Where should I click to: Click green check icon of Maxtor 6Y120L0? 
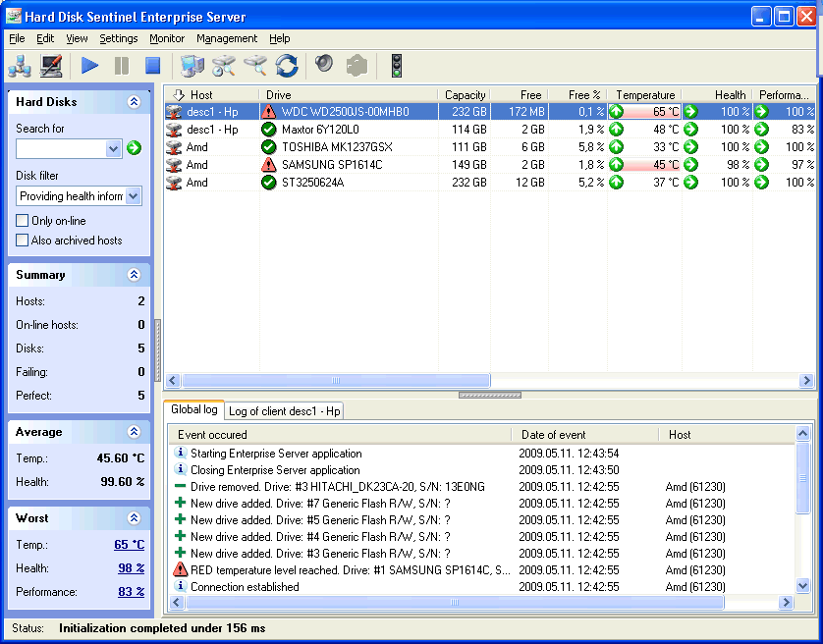pyautogui.click(x=268, y=130)
